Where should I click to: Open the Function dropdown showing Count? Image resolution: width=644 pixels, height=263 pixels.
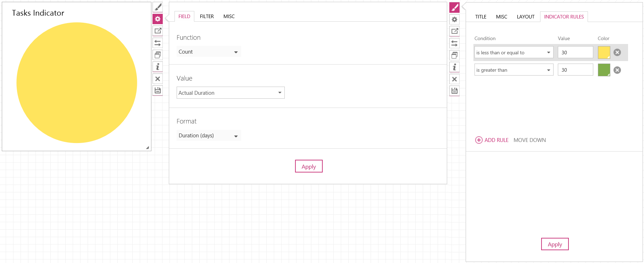pyautogui.click(x=209, y=51)
